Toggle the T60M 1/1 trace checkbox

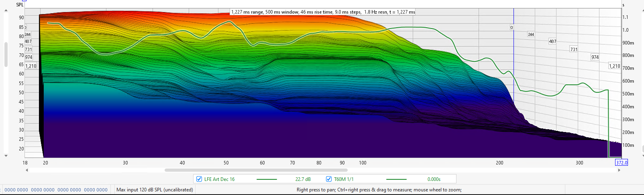[329, 179]
